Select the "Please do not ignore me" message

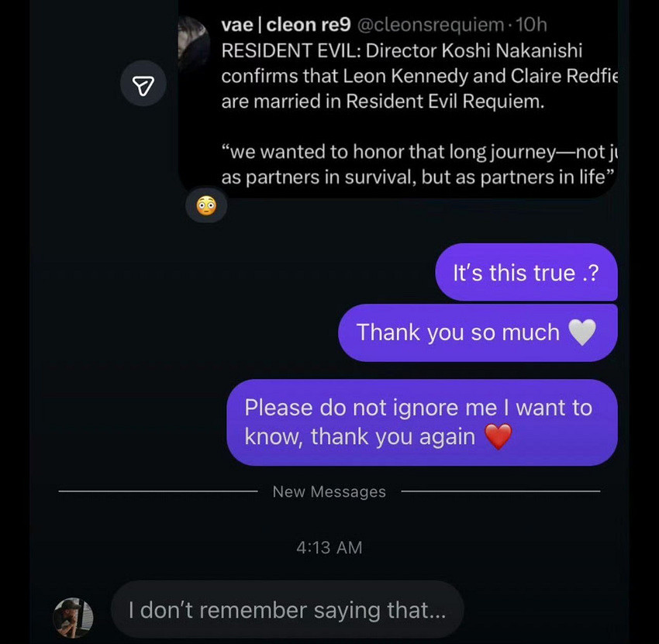coord(421,422)
